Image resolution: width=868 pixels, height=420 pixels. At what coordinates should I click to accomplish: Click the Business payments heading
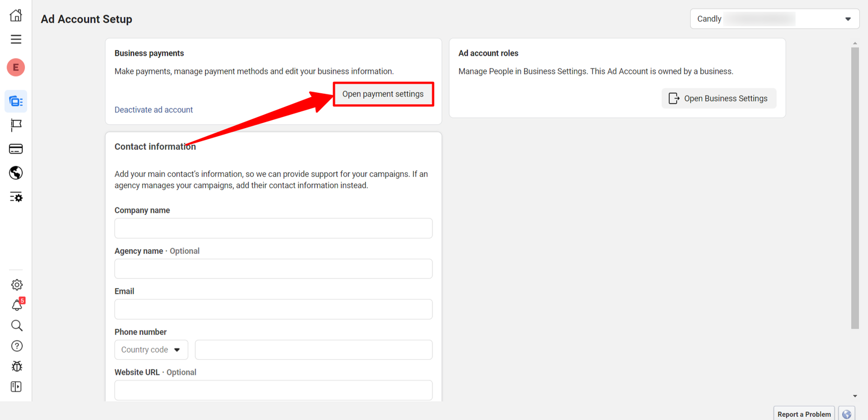(x=149, y=53)
